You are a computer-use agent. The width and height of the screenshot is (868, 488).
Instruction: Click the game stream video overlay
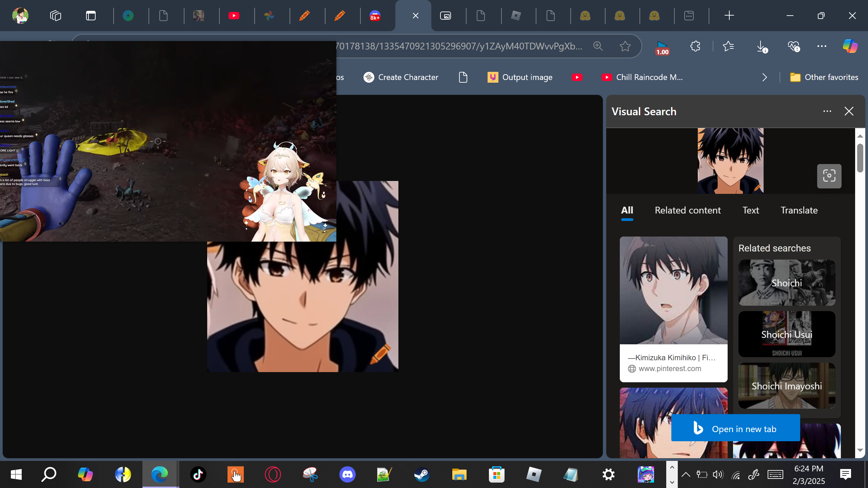click(x=168, y=141)
